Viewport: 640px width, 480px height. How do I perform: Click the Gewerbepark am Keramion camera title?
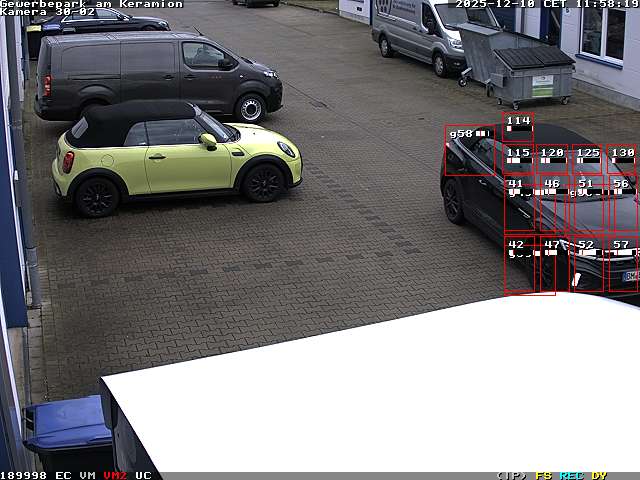92,4
